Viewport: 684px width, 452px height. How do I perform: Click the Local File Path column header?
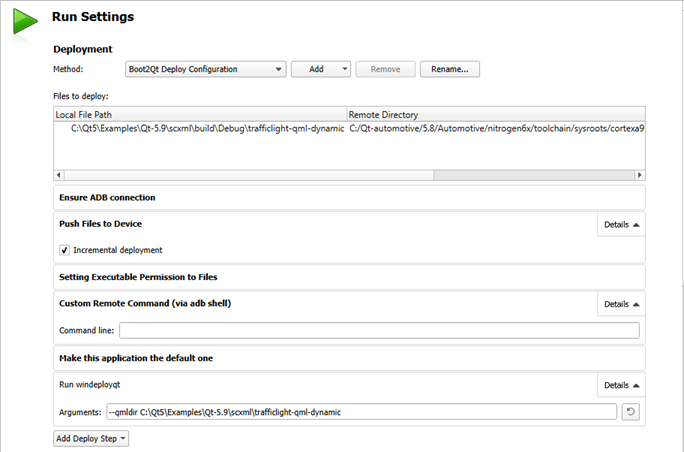pyautogui.click(x=200, y=115)
